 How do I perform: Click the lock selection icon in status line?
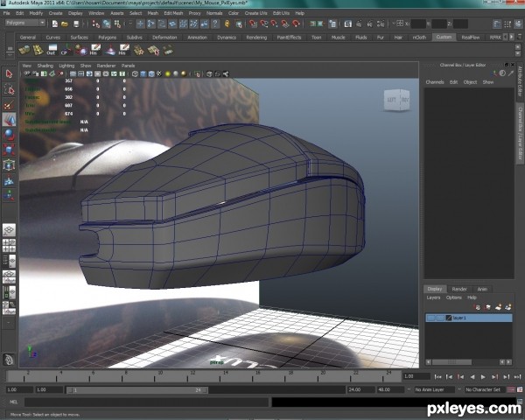[227, 24]
